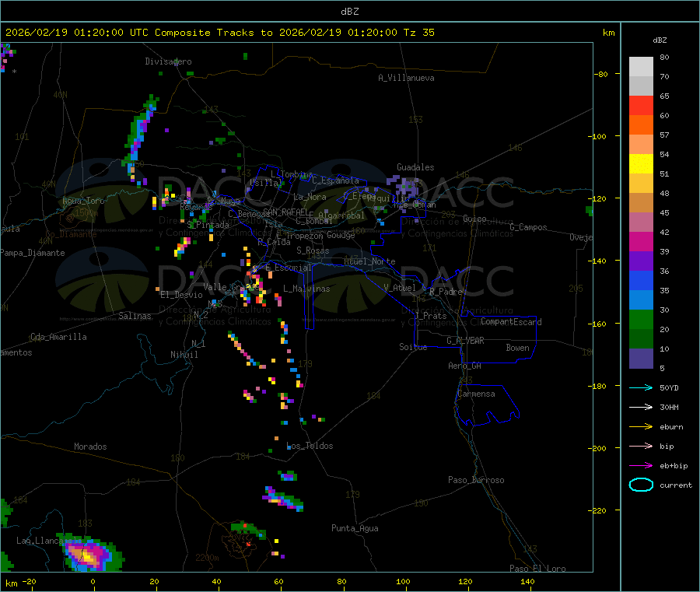This screenshot has width=700, height=592.
Task: Pick the blue 35 dBZ legend swatch
Action: [x=641, y=280]
